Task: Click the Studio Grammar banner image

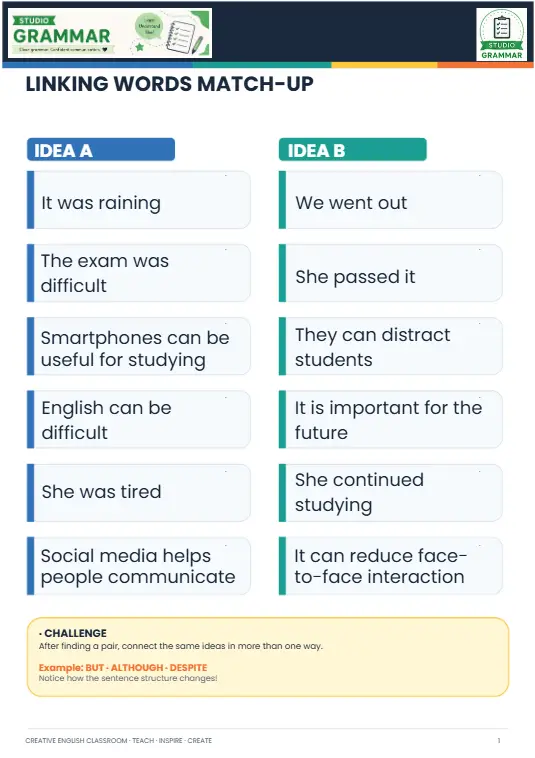Action: [110, 33]
